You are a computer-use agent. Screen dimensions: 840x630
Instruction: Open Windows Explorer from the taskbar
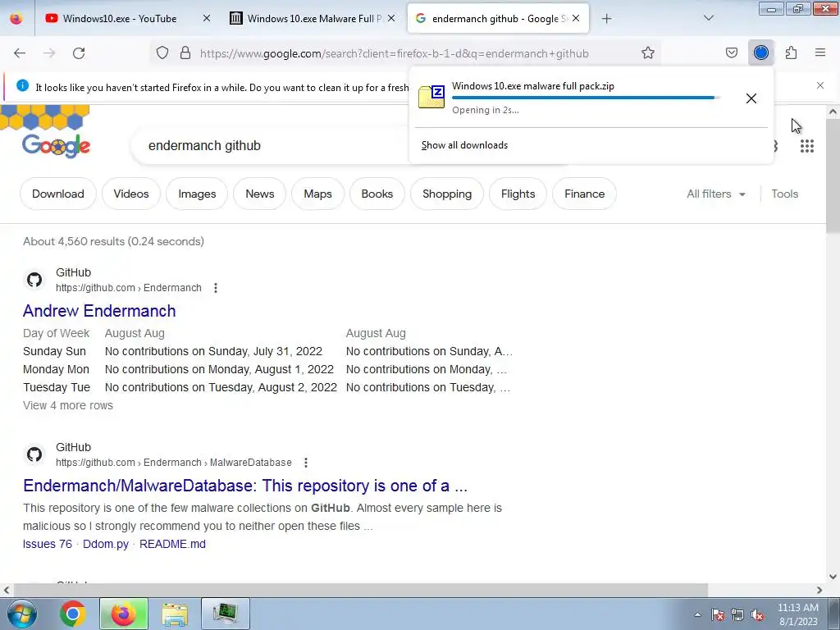(175, 614)
